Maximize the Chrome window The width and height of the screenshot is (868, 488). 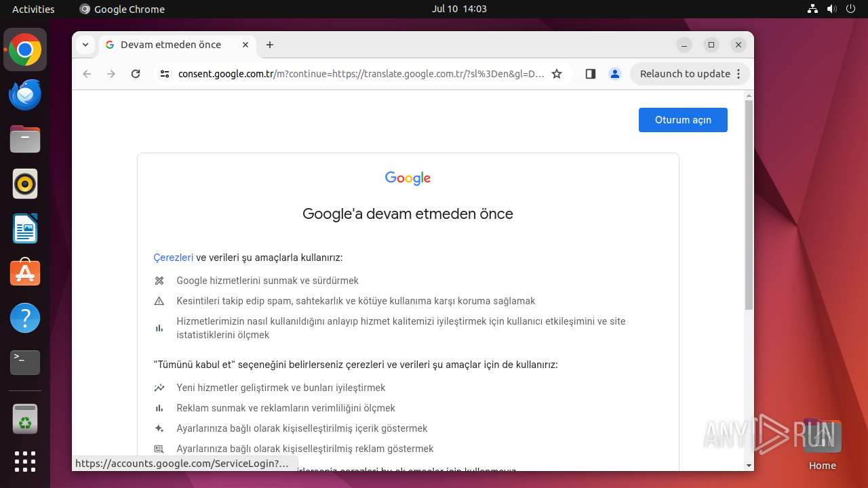(711, 45)
